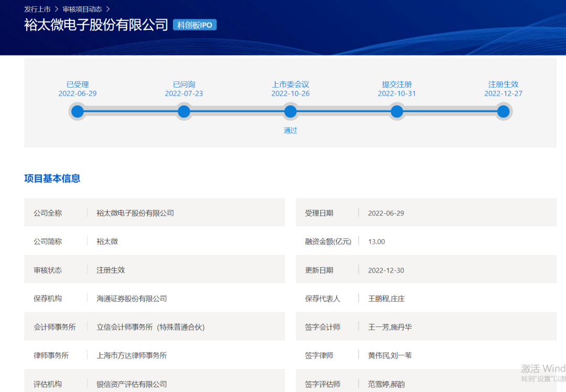Select the 立信会计师事务所 accounting firm value
This screenshot has height=392, width=566.
pos(150,327)
